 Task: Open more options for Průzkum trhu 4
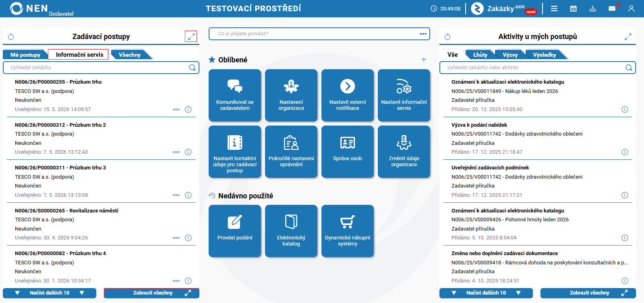point(176,281)
